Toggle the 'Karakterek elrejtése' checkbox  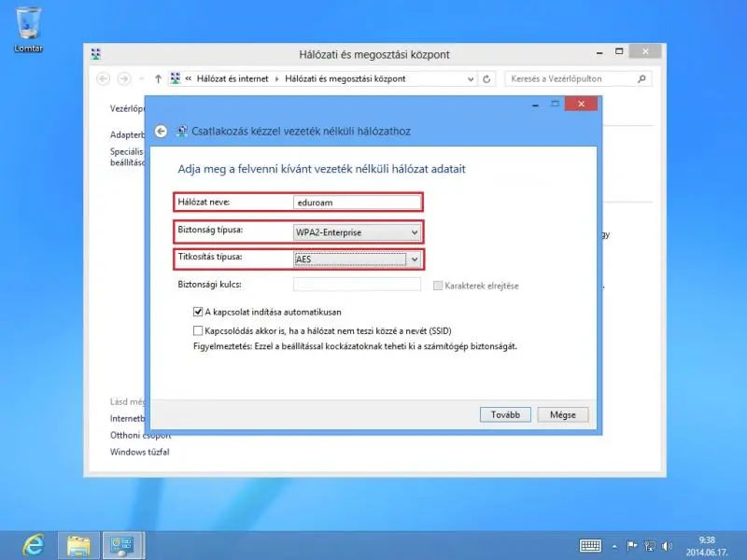pos(438,285)
